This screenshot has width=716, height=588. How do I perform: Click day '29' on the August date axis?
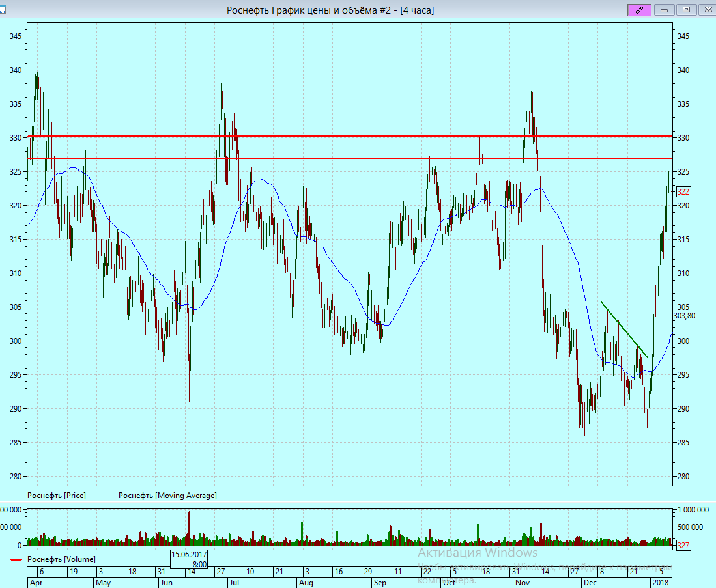(x=368, y=572)
